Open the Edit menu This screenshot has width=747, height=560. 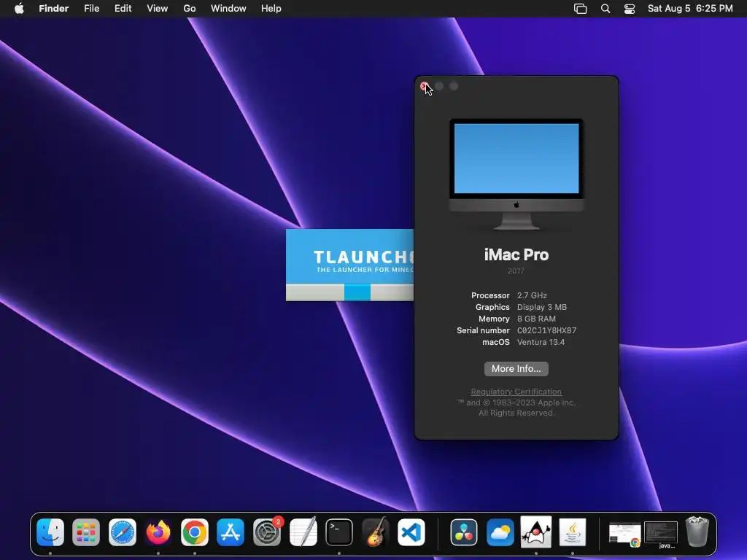tap(123, 9)
